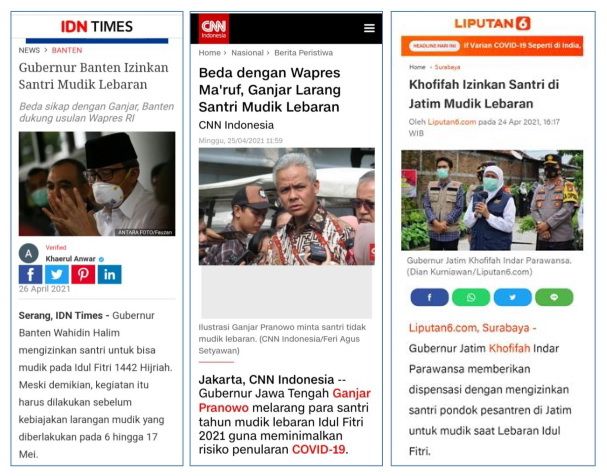Click the CNN Indonesia logo
The image size is (607, 476).
tap(214, 29)
